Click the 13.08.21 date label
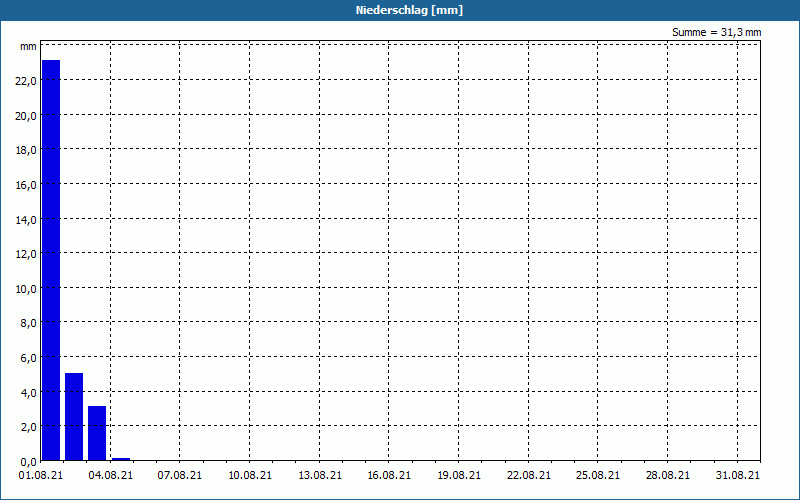The image size is (800, 500). [320, 475]
